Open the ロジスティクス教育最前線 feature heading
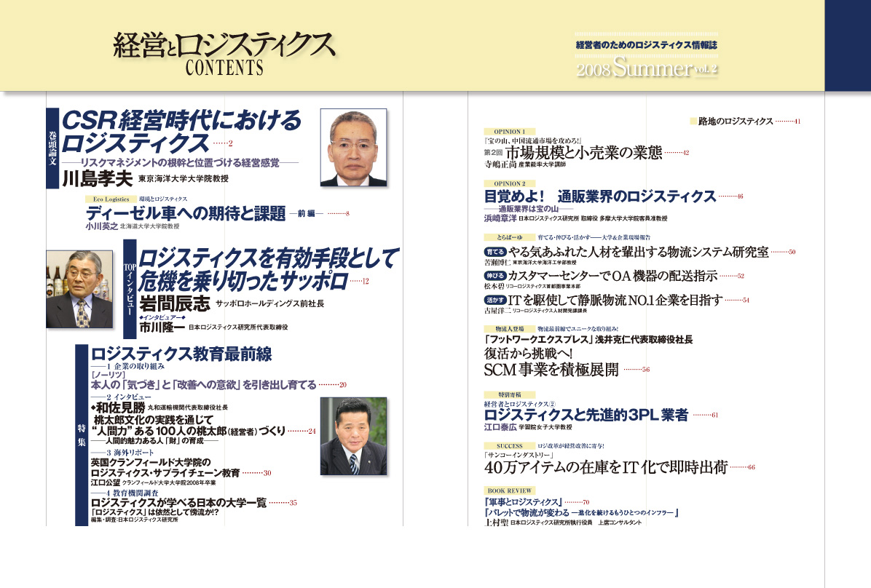 coord(181,354)
